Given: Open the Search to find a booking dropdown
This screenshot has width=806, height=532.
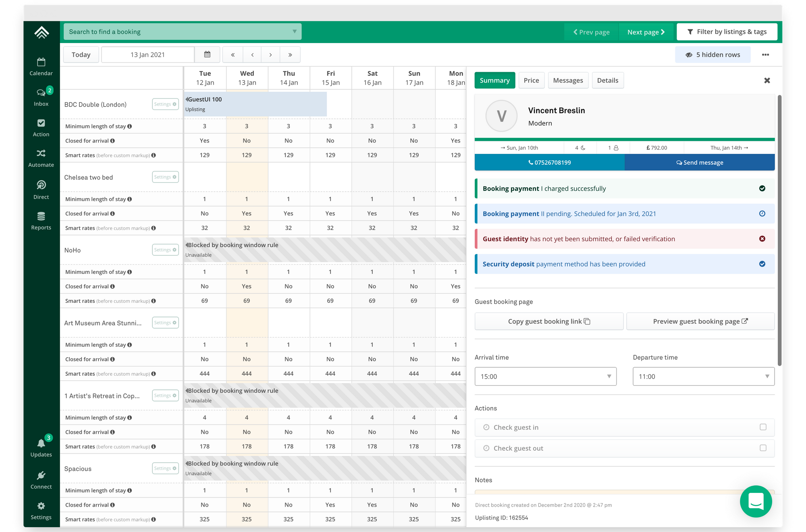Looking at the screenshot, I should coord(182,32).
